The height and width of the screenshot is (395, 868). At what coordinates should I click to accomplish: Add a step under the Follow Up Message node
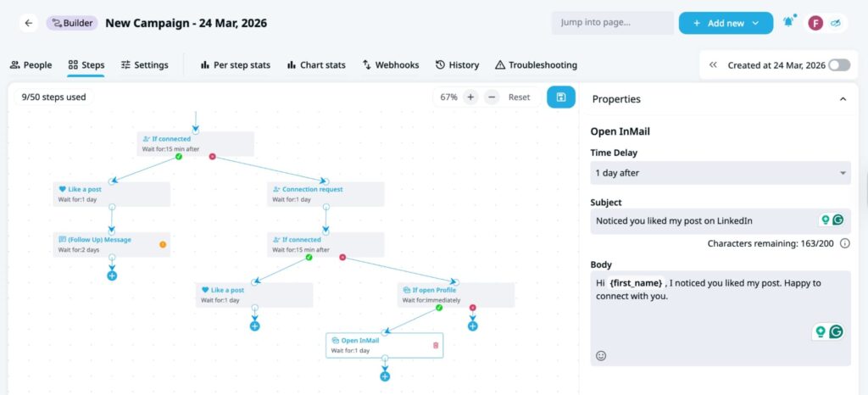112,275
